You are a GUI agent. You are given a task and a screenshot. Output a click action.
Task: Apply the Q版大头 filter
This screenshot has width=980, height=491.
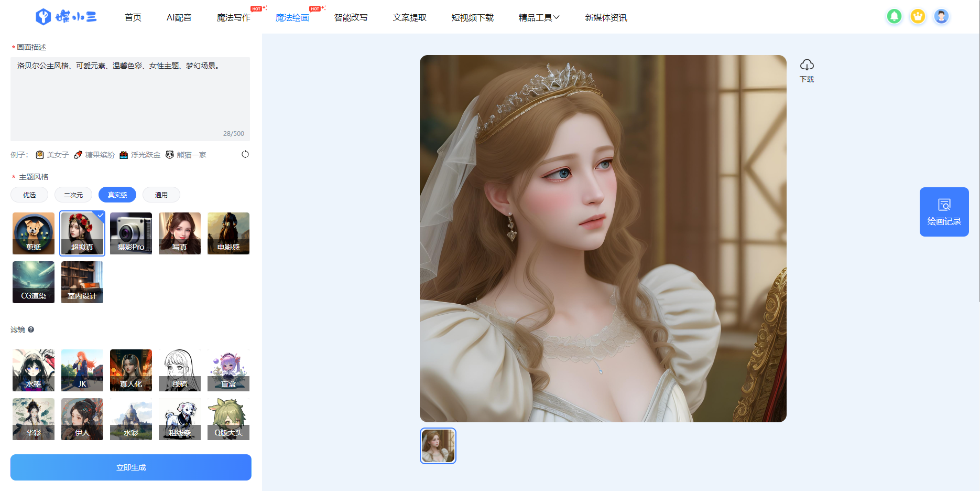228,419
